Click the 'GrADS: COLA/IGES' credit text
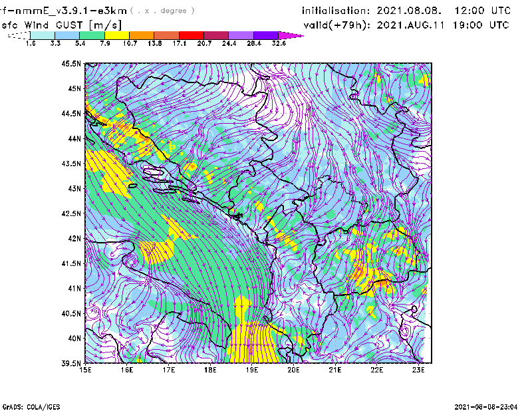This screenshot has width=532, height=411. point(31,407)
